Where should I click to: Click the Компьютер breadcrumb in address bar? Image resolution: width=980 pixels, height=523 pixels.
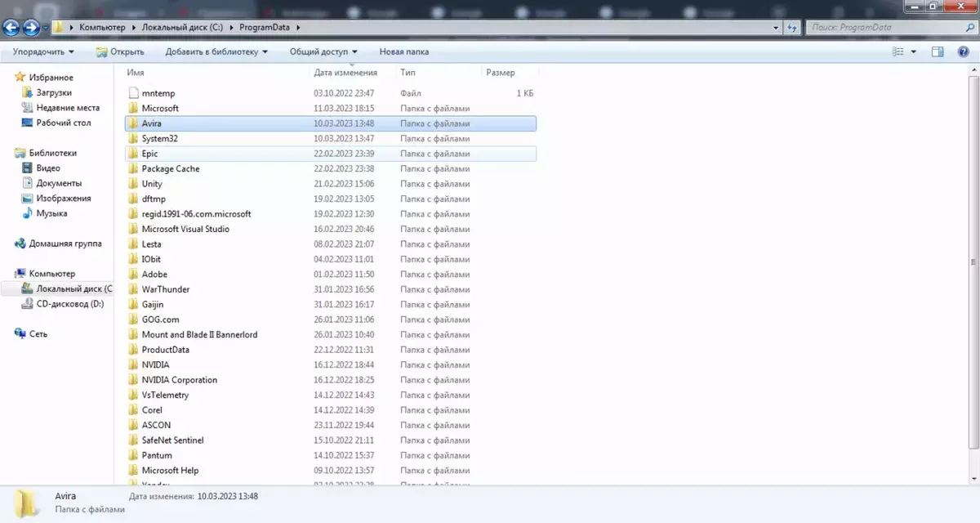click(x=102, y=27)
